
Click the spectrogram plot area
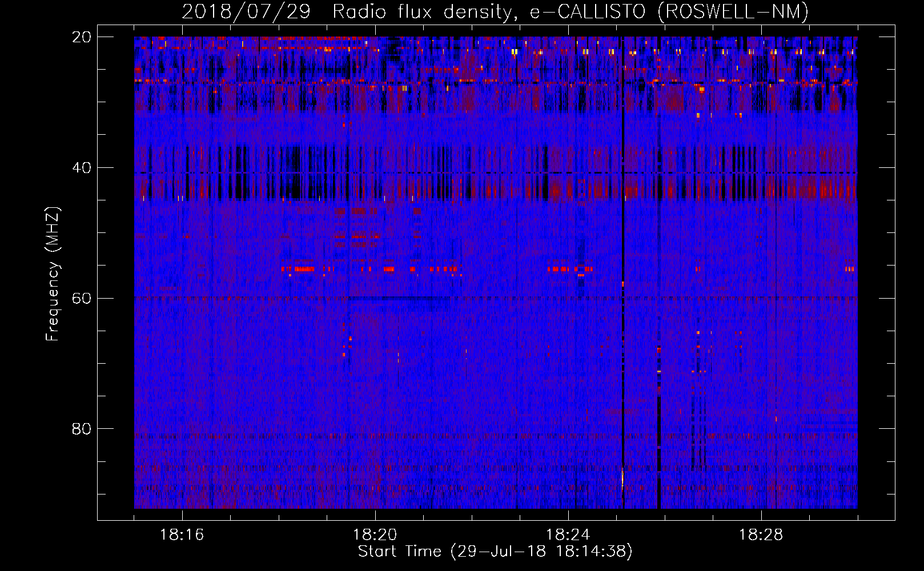coord(496,272)
